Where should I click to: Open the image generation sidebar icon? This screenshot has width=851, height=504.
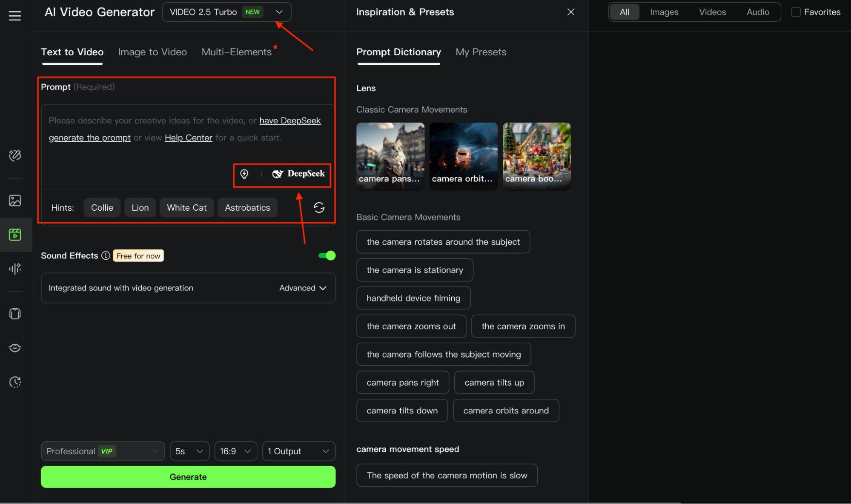pyautogui.click(x=15, y=200)
